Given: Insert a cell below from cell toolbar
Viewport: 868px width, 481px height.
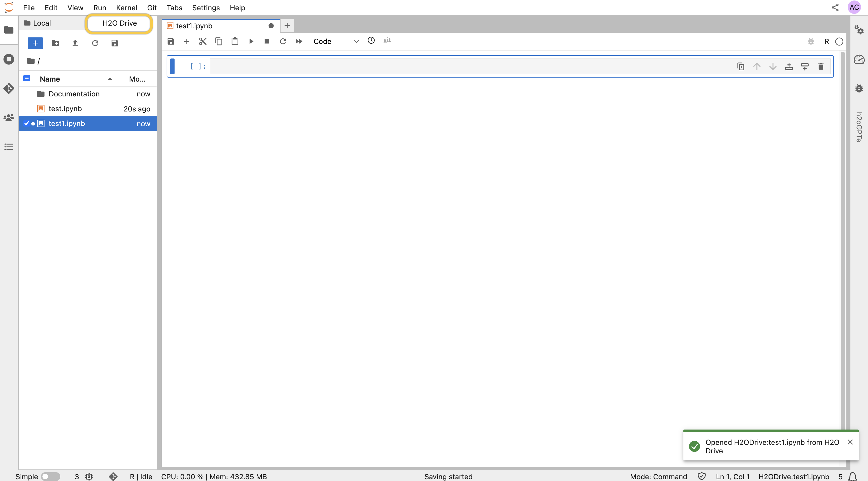Looking at the screenshot, I should (x=805, y=66).
